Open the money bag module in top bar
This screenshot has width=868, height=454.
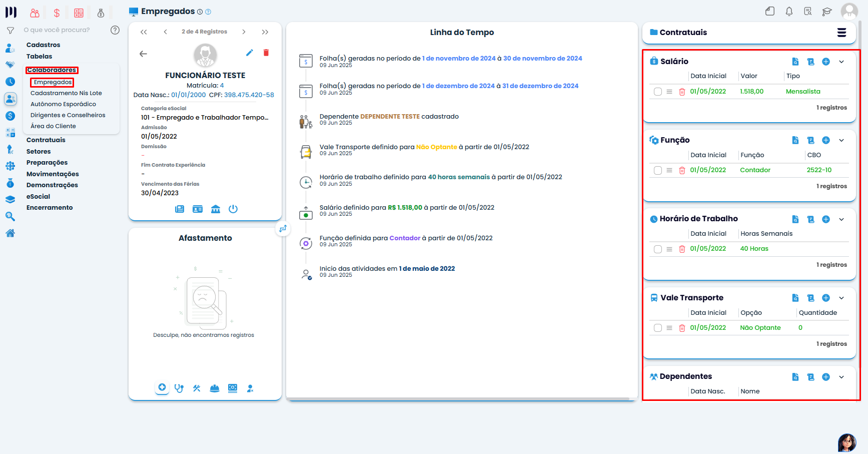[x=101, y=13]
